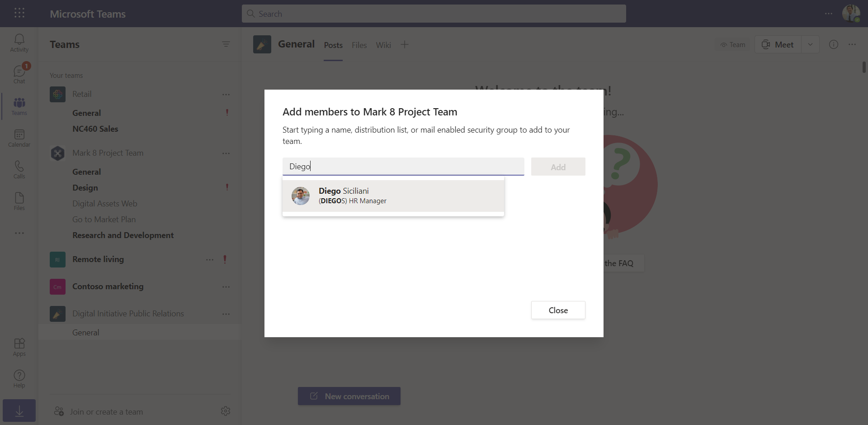The image size is (868, 425).
Task: Click the Add button for members
Action: (x=558, y=167)
